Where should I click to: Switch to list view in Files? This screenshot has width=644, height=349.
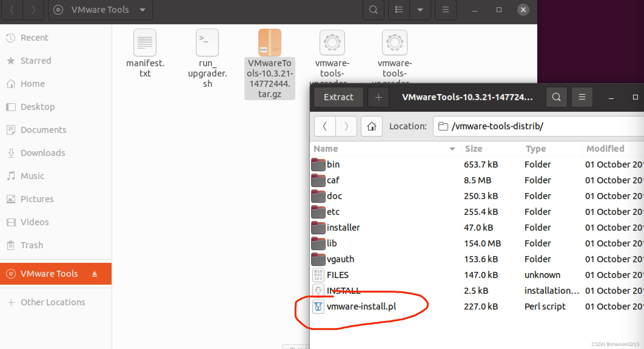[x=399, y=10]
